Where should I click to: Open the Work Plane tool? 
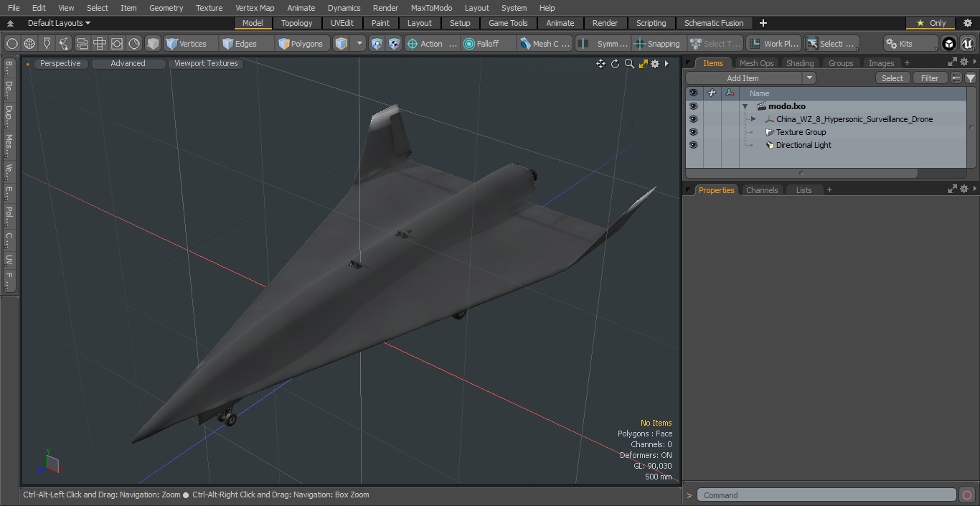point(773,44)
